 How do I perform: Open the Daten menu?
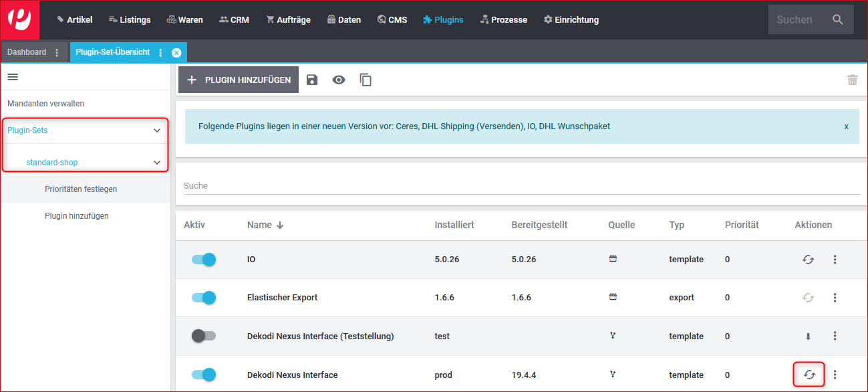(343, 20)
